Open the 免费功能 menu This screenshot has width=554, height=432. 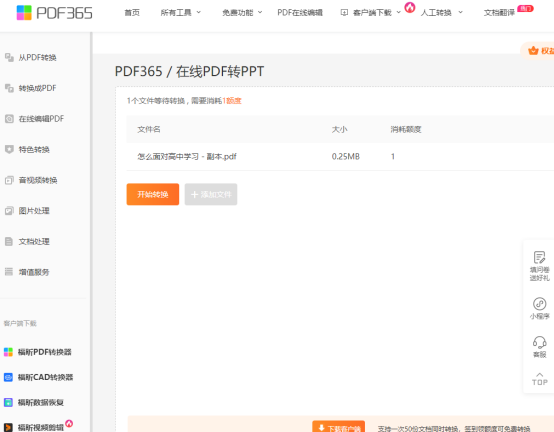238,13
